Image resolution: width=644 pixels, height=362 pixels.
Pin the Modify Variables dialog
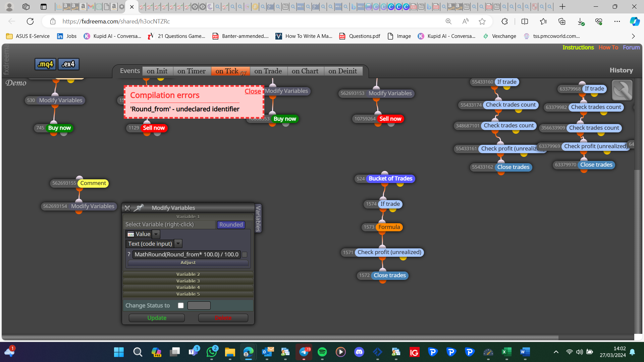139,208
